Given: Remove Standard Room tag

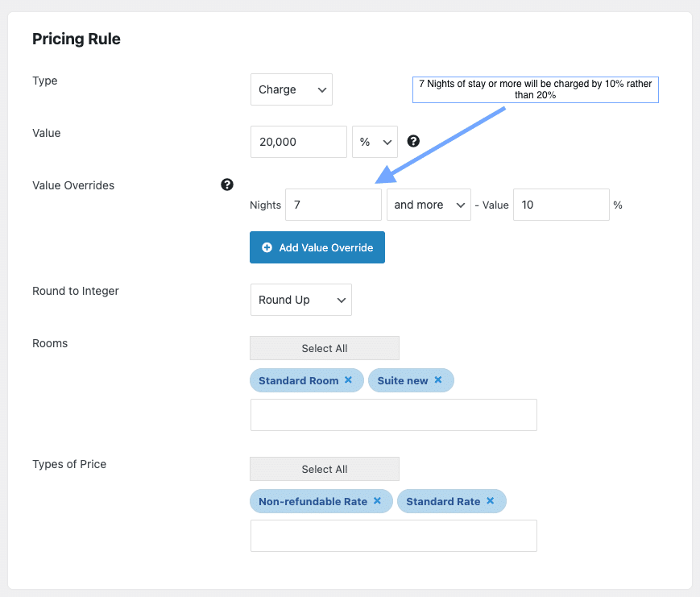Looking at the screenshot, I should click(x=348, y=380).
